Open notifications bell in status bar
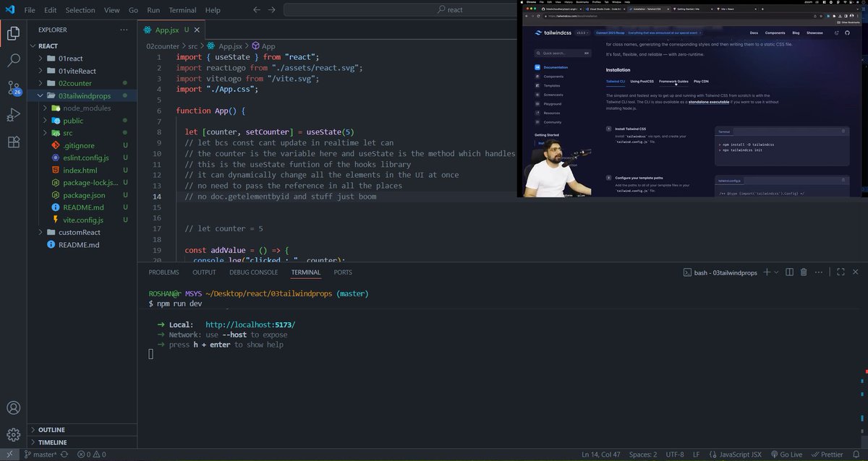 pyautogui.click(x=856, y=454)
